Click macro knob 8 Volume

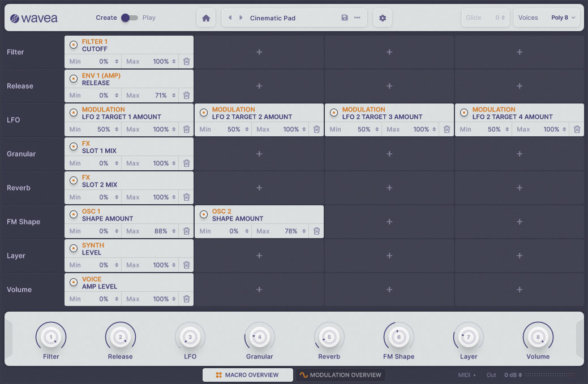pos(538,337)
